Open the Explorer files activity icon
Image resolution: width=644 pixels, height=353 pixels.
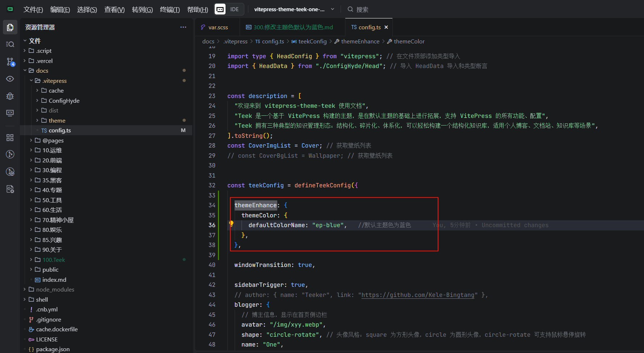coord(10,27)
